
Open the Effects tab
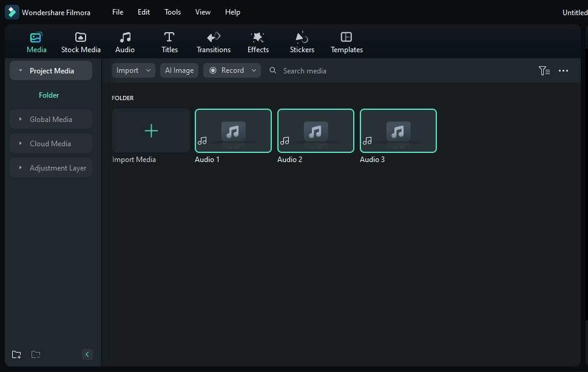(x=258, y=42)
